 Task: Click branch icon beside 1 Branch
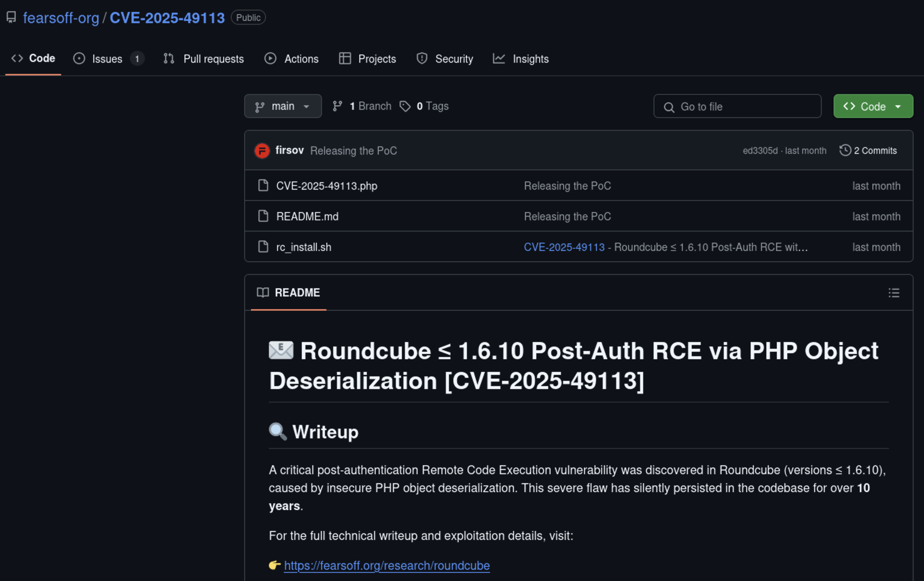point(337,106)
